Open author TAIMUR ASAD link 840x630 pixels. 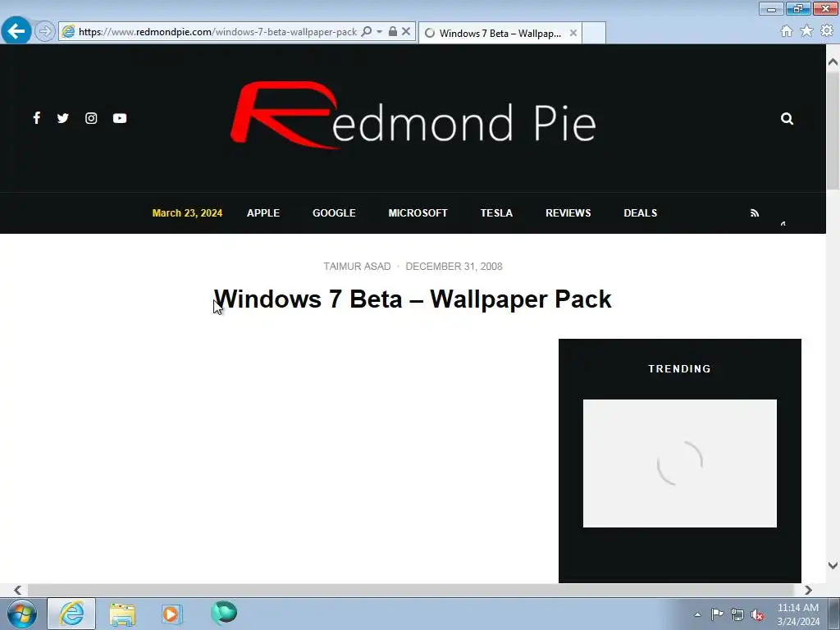pos(357,267)
